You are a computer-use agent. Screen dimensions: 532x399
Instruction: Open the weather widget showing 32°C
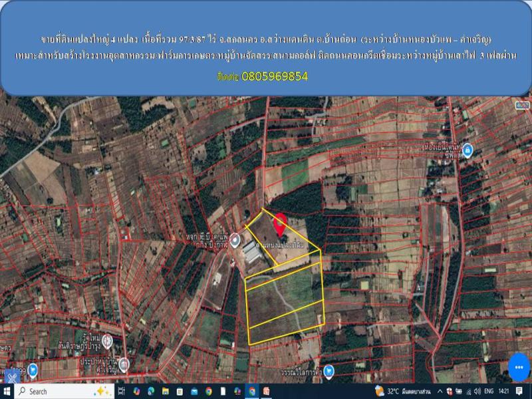[x=403, y=391]
